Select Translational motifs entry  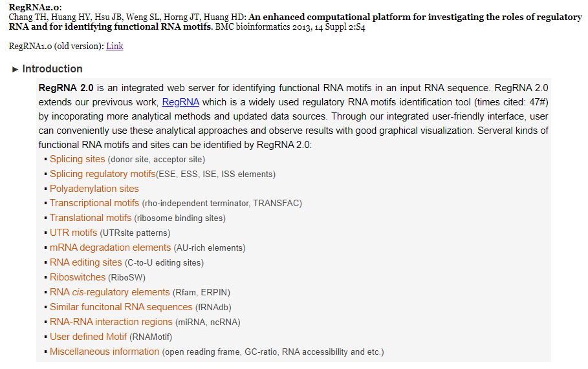coord(91,218)
